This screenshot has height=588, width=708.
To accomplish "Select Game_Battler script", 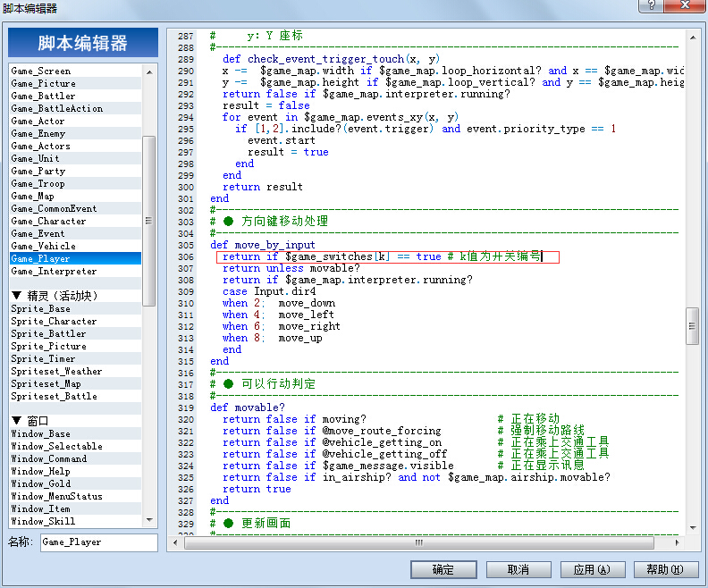I will point(75,96).
